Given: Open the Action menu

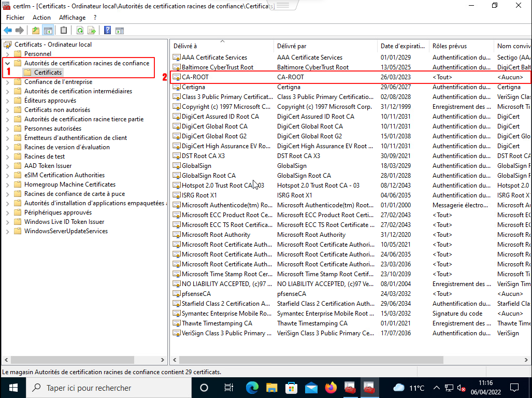Looking at the screenshot, I should (41, 18).
